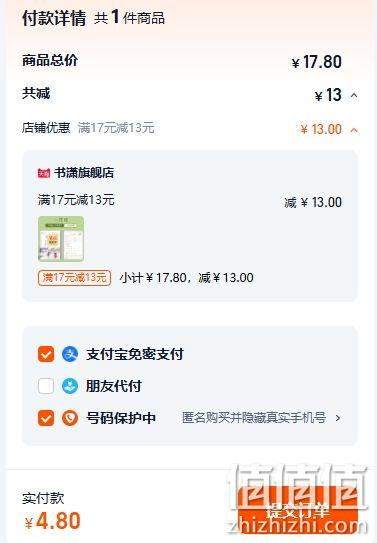
Task: Check the 朋友代付 checkbox
Action: tap(46, 386)
